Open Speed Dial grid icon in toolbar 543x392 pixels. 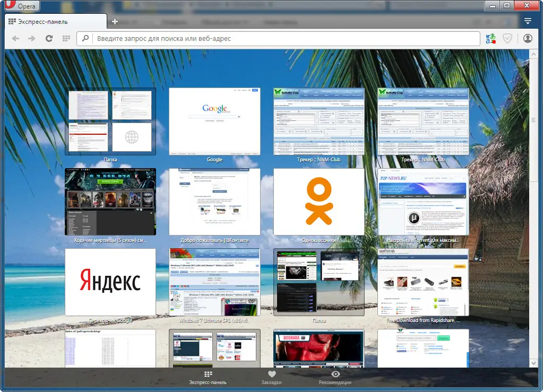tap(66, 38)
